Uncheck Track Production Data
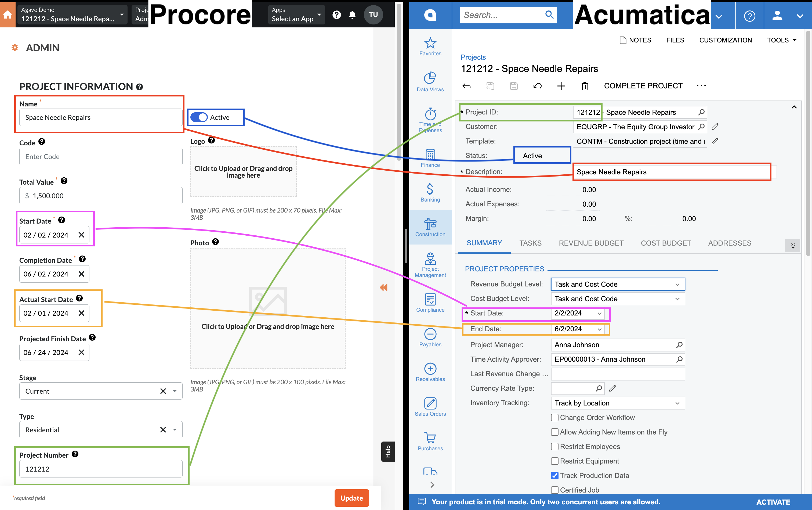The height and width of the screenshot is (510, 812). (x=554, y=476)
